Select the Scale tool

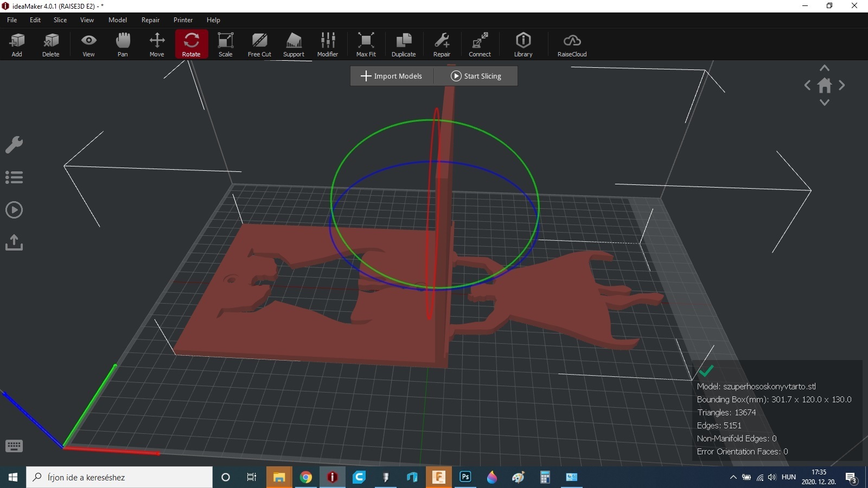tap(225, 44)
